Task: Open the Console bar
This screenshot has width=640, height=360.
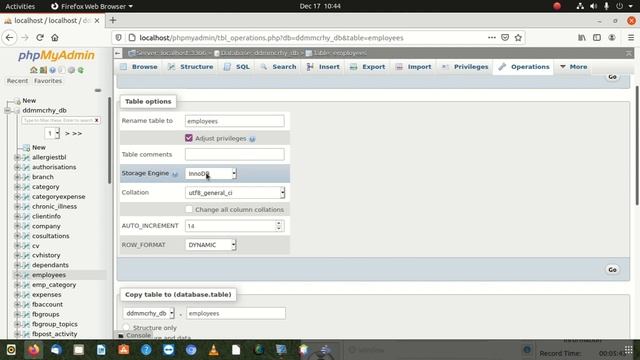Action: coord(134,335)
